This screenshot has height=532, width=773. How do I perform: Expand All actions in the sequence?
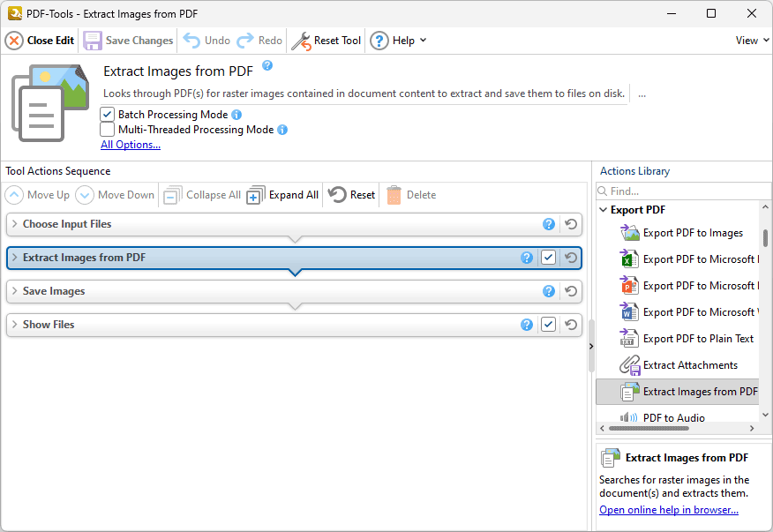click(x=282, y=195)
